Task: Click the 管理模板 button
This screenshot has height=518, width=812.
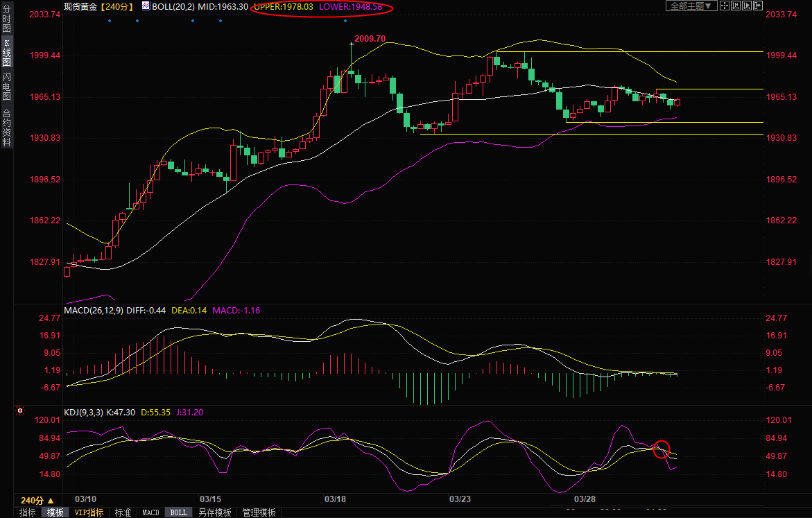Action: [x=258, y=512]
